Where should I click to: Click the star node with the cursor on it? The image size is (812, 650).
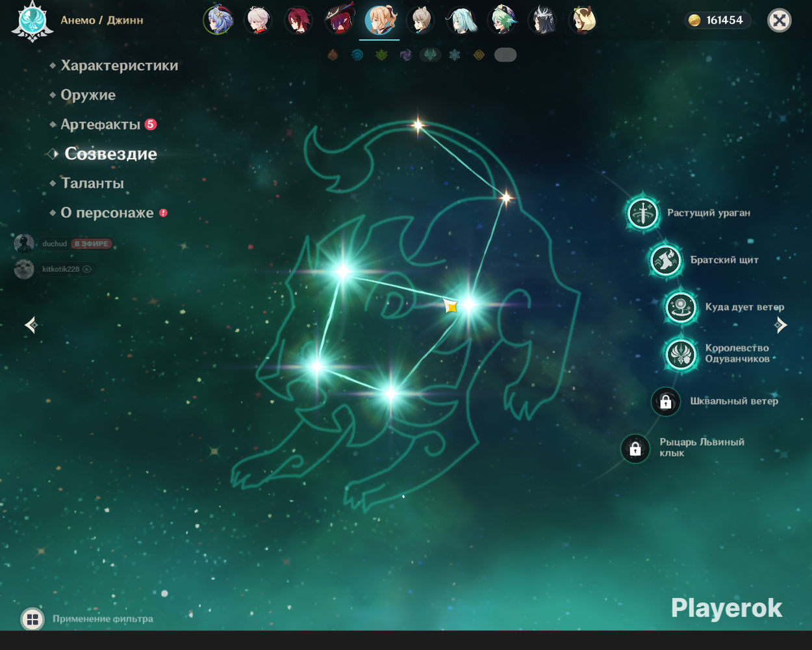pyautogui.click(x=467, y=304)
